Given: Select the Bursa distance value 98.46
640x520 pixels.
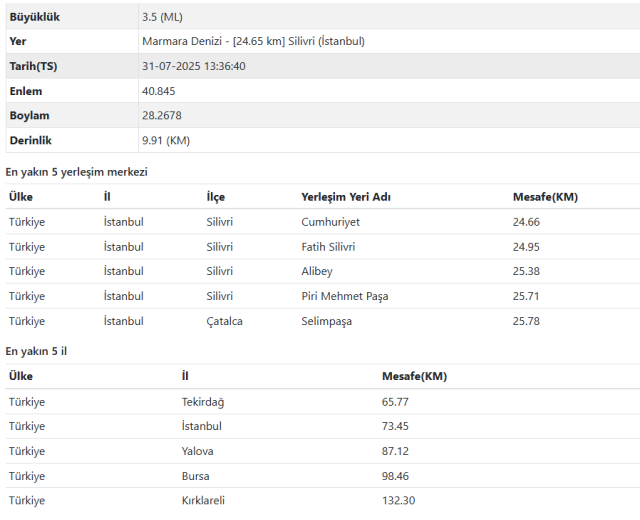Looking at the screenshot, I should click(x=396, y=476).
